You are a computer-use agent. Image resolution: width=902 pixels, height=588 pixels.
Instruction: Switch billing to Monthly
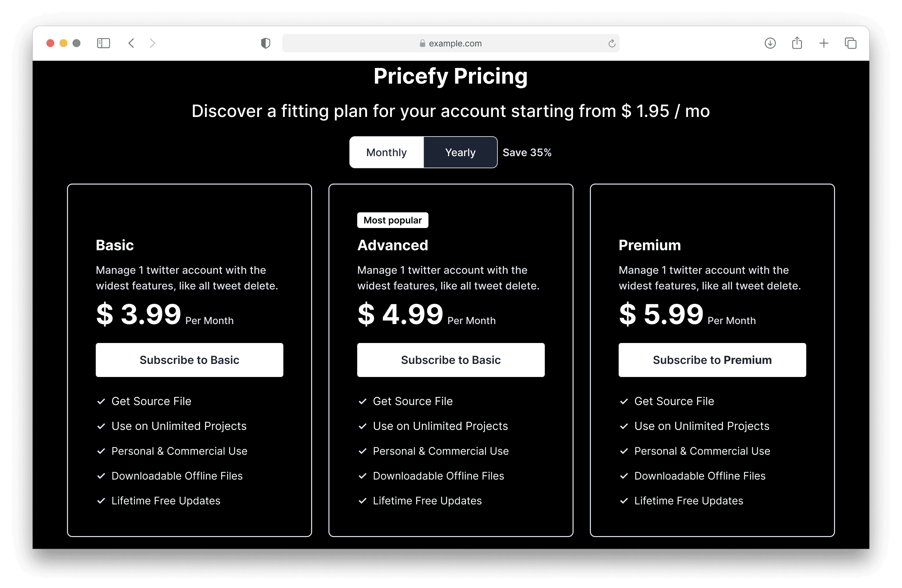pyautogui.click(x=386, y=152)
